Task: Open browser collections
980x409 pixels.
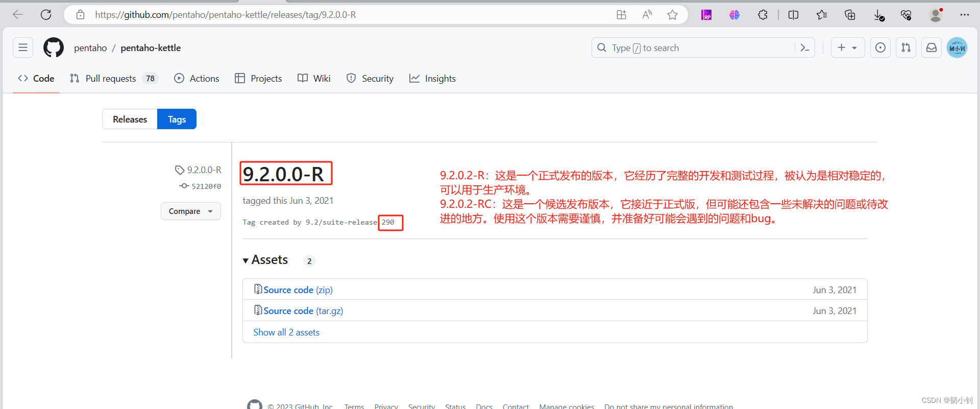Action: (x=850, y=15)
